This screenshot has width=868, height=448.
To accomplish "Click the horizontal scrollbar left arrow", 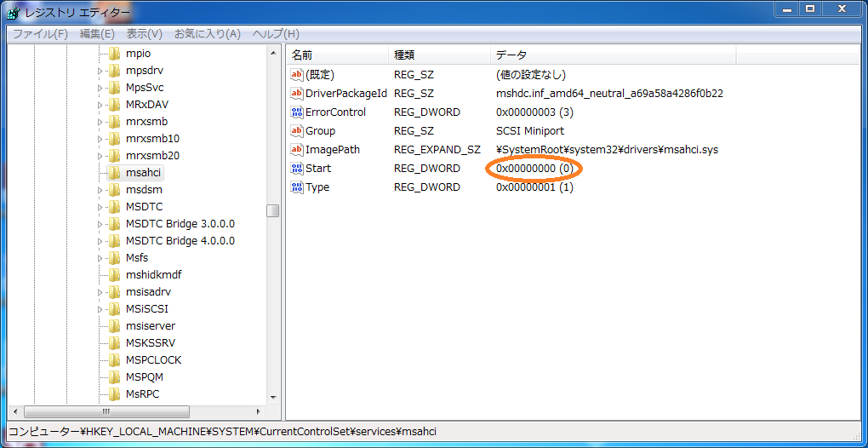I will coord(15,411).
